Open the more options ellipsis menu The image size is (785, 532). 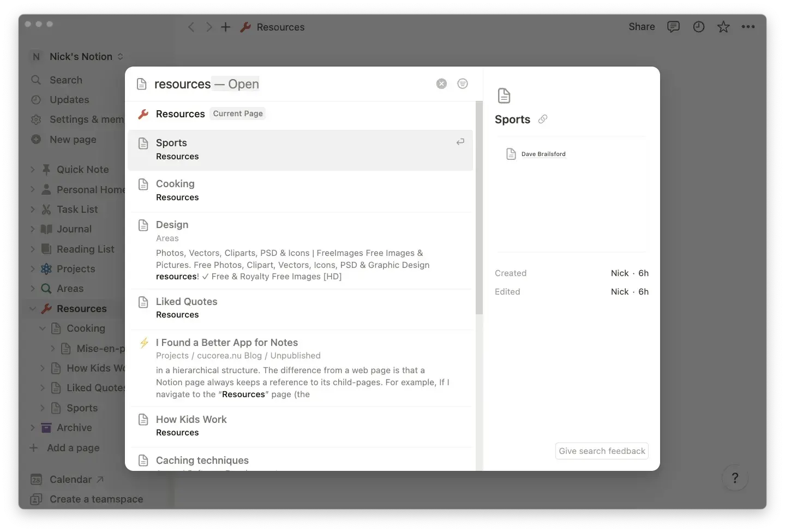(748, 26)
